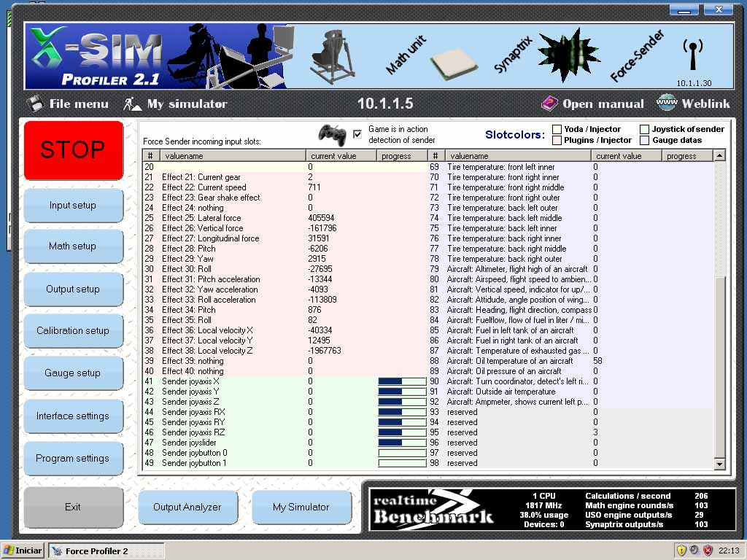Click the gamepad controller icon
This screenshot has width=747, height=560.
click(332, 134)
